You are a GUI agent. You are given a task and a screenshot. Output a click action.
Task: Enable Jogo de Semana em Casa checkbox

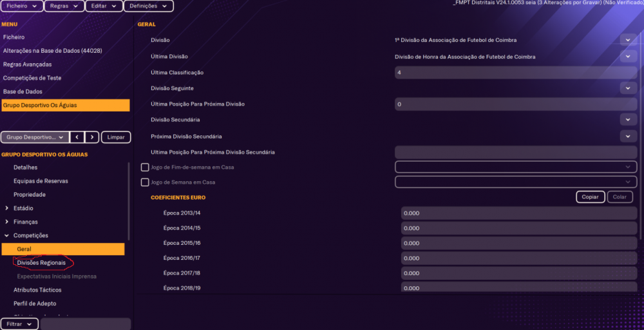tap(144, 182)
